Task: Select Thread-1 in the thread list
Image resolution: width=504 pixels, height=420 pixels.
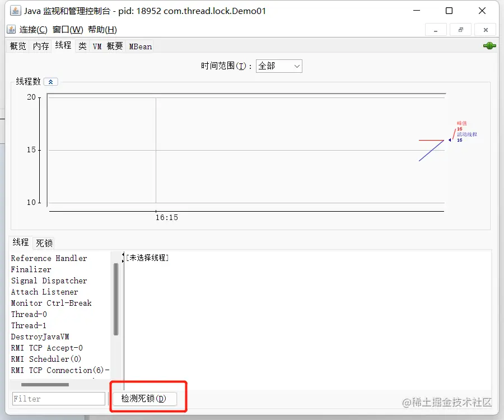Action: pos(29,325)
